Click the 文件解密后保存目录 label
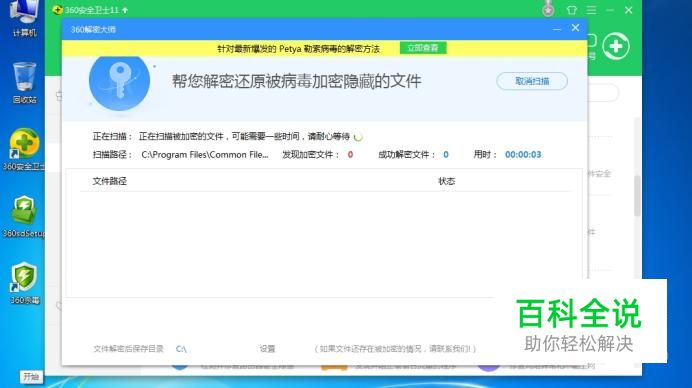Image resolution: width=692 pixels, height=388 pixels. [128, 349]
